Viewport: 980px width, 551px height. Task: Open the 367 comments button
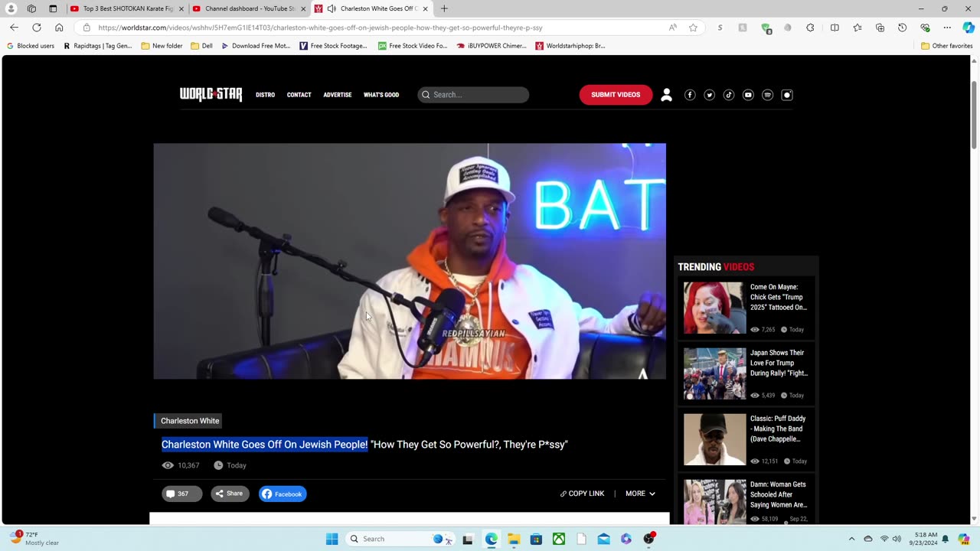[x=181, y=494]
